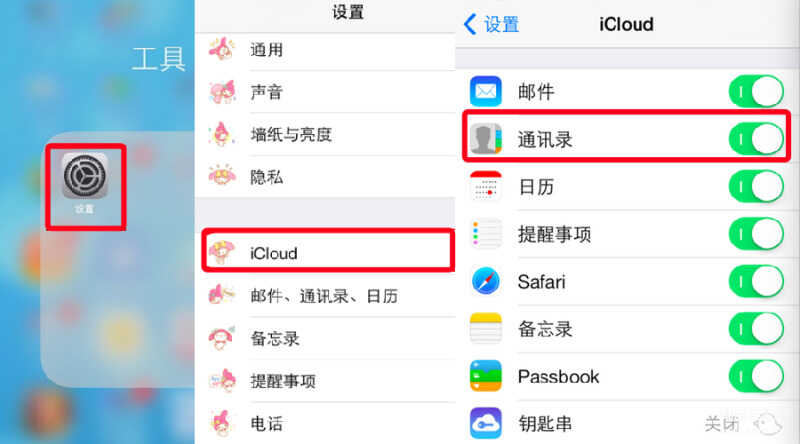Go back using the 设置 chevron
The height and width of the screenshot is (444, 800).
click(491, 24)
